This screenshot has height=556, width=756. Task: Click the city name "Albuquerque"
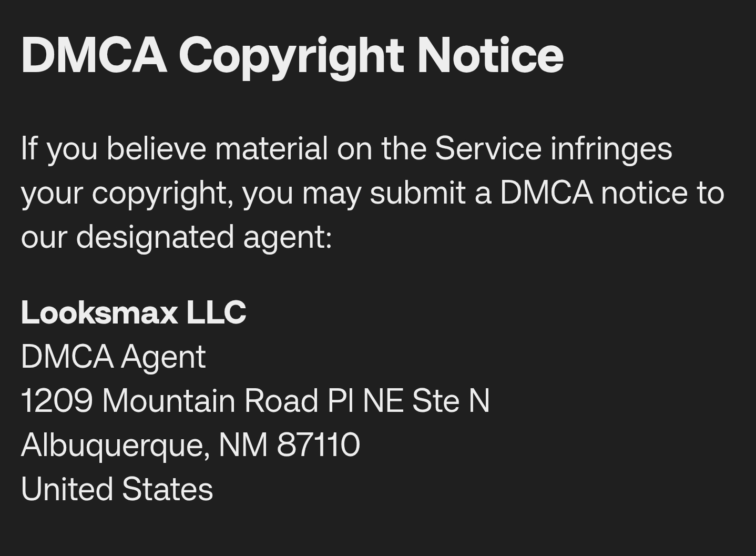[x=112, y=445]
